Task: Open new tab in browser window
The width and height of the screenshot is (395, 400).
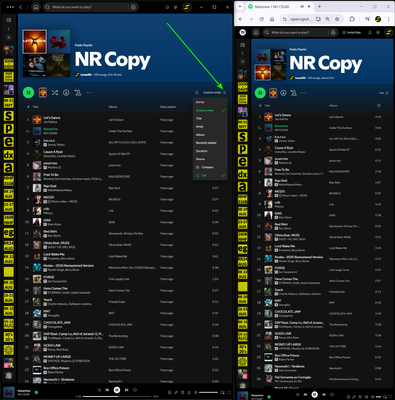Action: point(319,6)
